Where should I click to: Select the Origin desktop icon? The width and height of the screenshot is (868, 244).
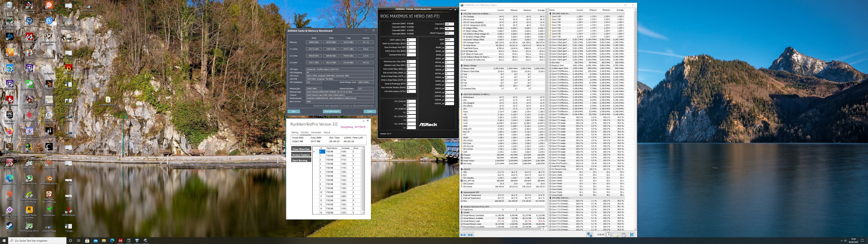click(9, 196)
